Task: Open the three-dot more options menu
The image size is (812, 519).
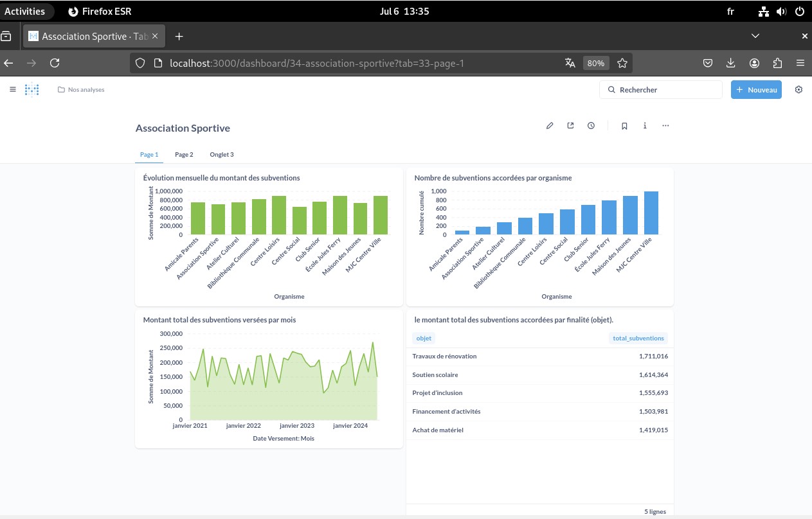Action: [665, 126]
